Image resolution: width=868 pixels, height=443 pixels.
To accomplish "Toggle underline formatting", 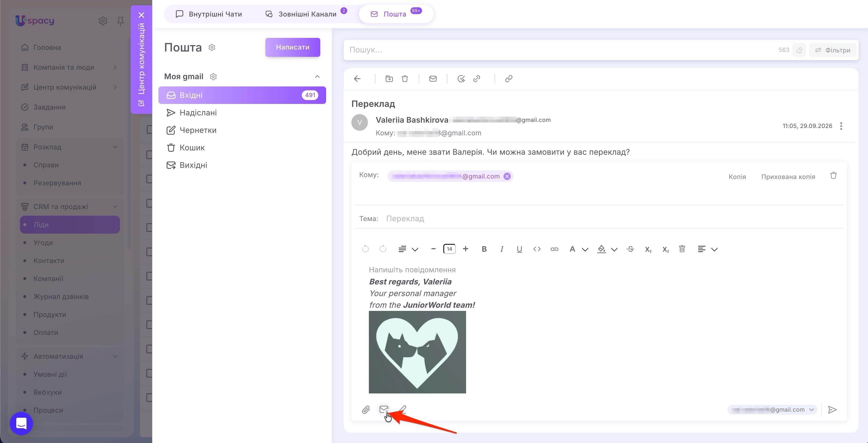I will point(519,249).
